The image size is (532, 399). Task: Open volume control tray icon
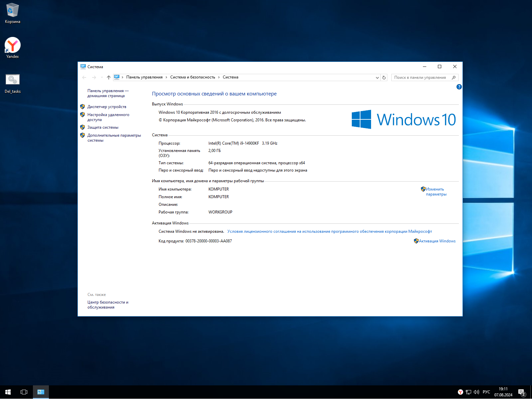click(x=476, y=392)
